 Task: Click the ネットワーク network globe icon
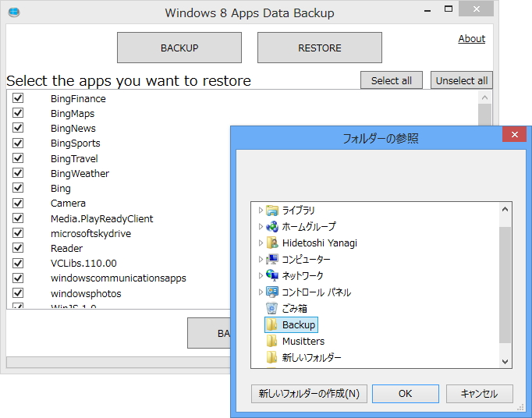click(272, 275)
